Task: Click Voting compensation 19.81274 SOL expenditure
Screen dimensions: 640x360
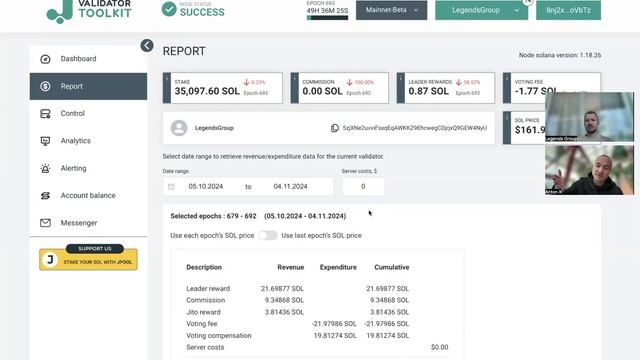Action: (335, 336)
